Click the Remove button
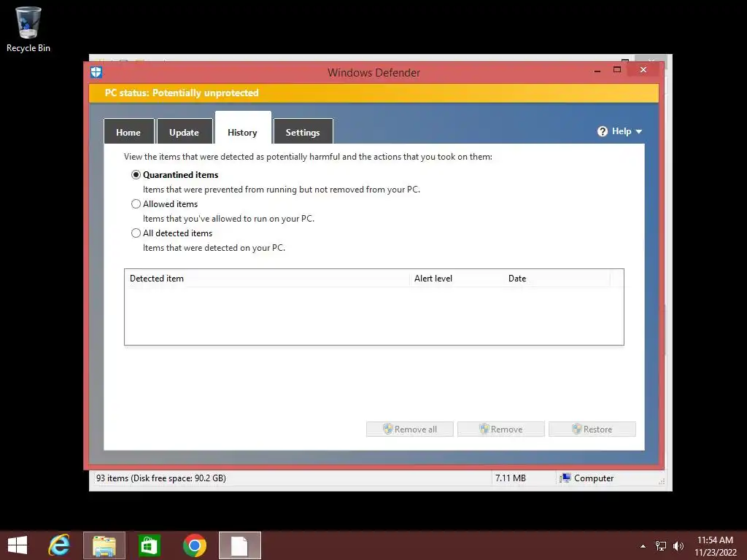The image size is (747, 560). [500, 429]
